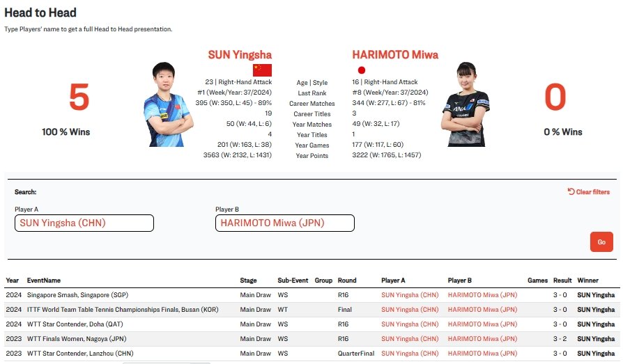Screen dimensions: 623x364
Task: Click the large 0 wins count
Action: click(x=555, y=97)
